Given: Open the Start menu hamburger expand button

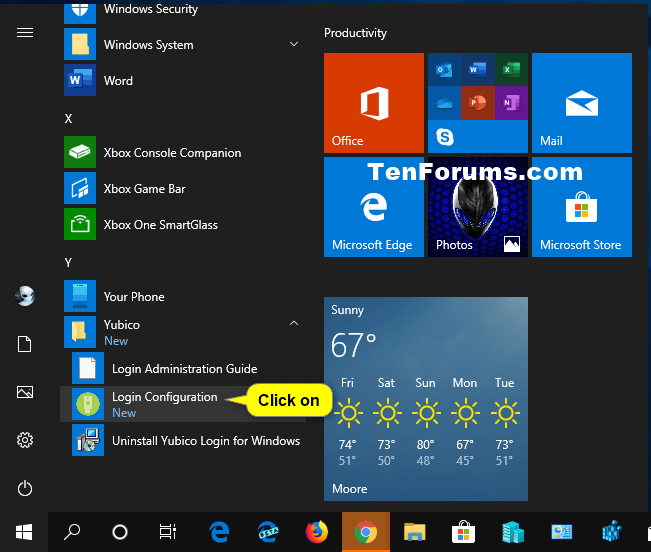Looking at the screenshot, I should pyautogui.click(x=24, y=32).
